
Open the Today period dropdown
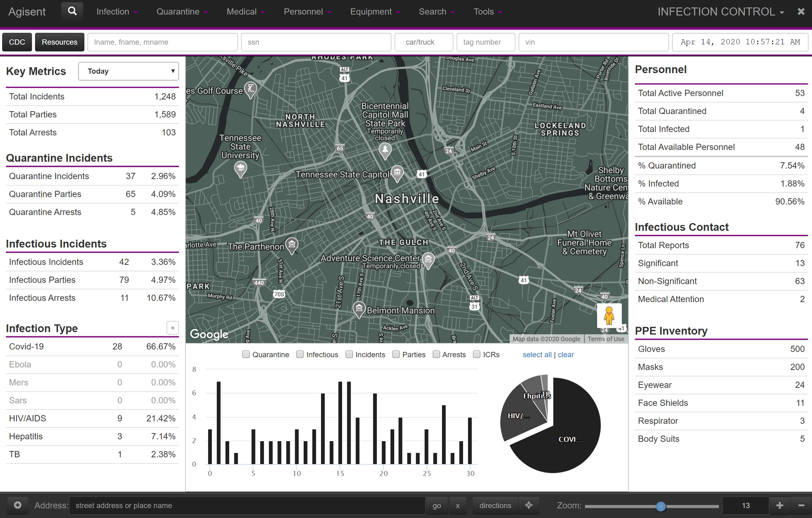pos(128,71)
